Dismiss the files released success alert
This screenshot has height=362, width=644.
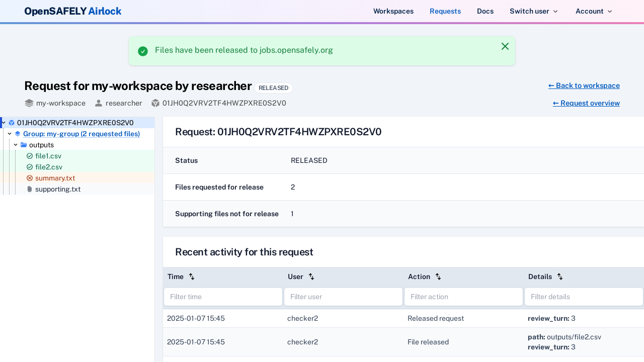point(505,46)
